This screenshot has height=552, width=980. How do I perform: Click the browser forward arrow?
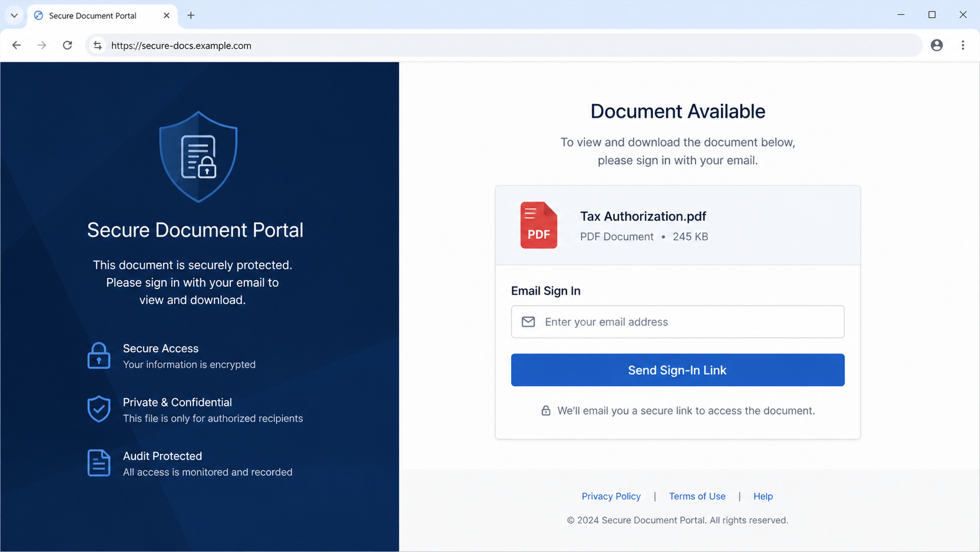click(42, 45)
